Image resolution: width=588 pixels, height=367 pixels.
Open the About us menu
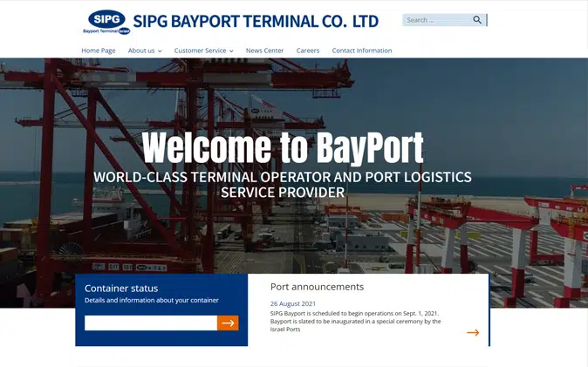click(x=141, y=51)
